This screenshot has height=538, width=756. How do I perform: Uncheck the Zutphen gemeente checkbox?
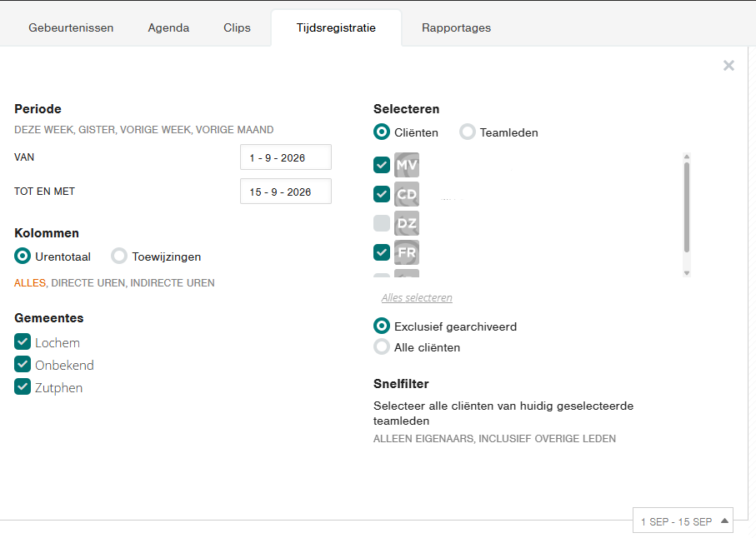tap(23, 386)
